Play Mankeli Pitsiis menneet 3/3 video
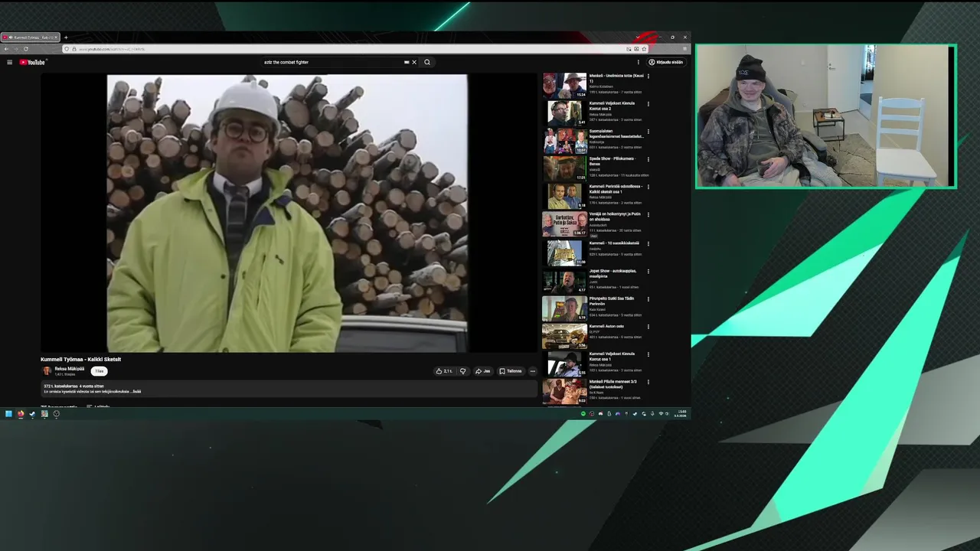The width and height of the screenshot is (980, 551). coord(564,391)
